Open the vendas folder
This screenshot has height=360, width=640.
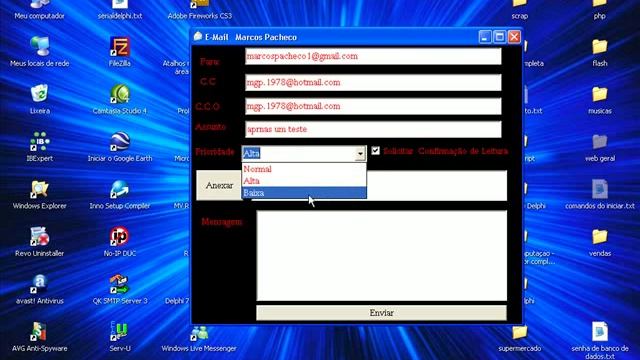pos(600,242)
